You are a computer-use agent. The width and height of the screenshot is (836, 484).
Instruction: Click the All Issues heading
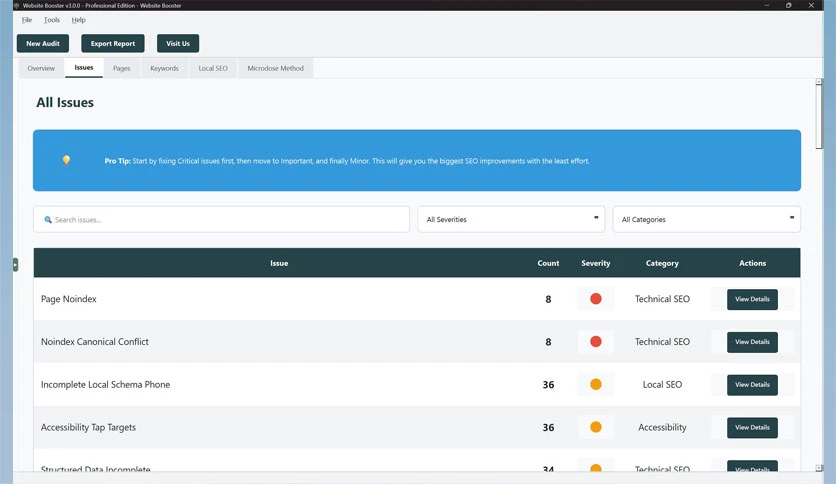click(65, 102)
